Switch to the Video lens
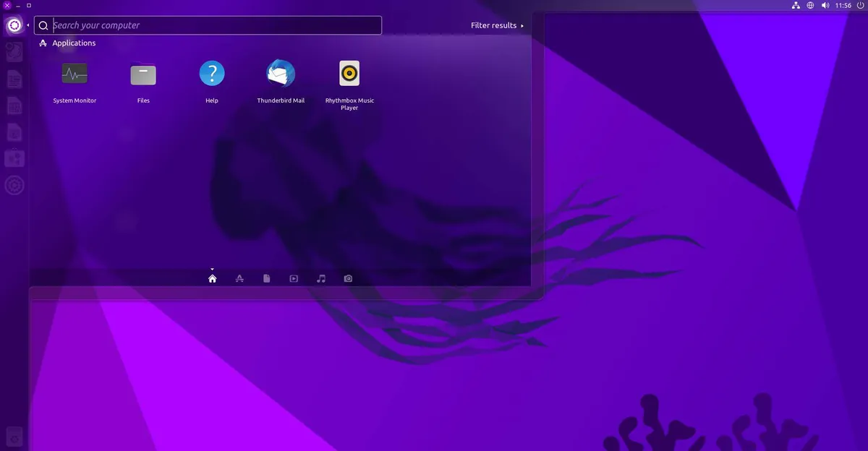Image resolution: width=868 pixels, height=451 pixels. (294, 278)
